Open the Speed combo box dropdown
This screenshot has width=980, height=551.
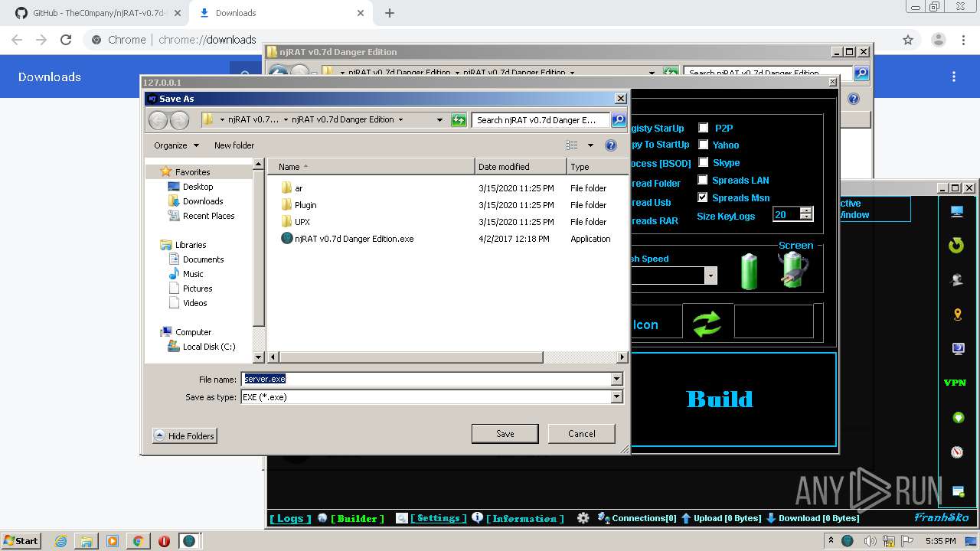710,275
